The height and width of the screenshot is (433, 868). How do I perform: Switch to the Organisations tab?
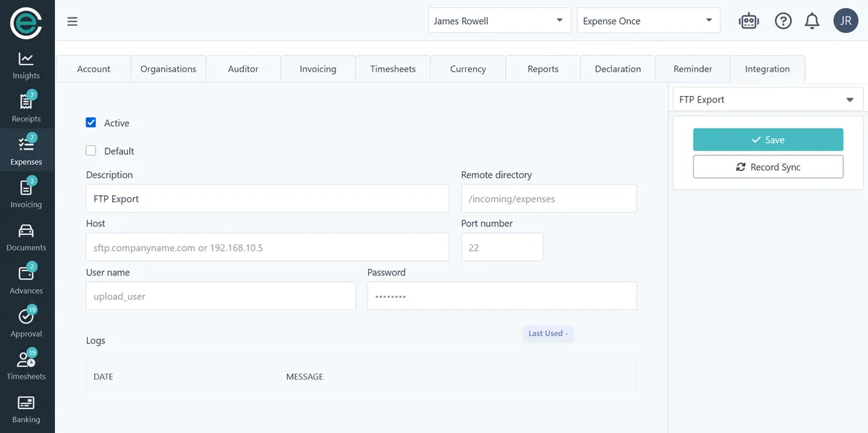[169, 69]
